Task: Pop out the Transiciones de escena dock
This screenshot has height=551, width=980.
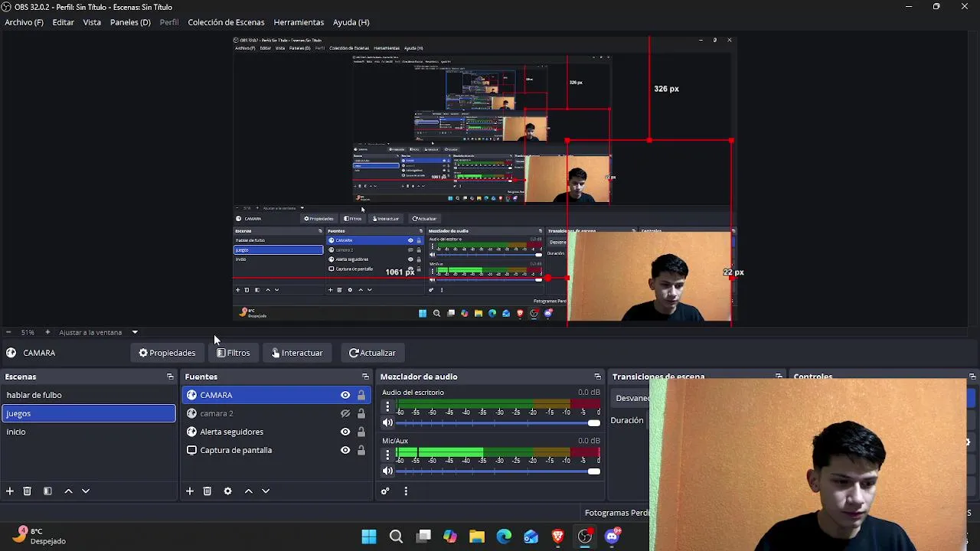Action: [779, 377]
